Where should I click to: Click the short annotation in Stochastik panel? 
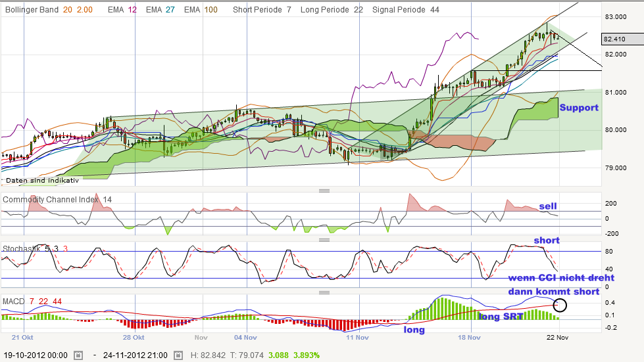point(547,240)
